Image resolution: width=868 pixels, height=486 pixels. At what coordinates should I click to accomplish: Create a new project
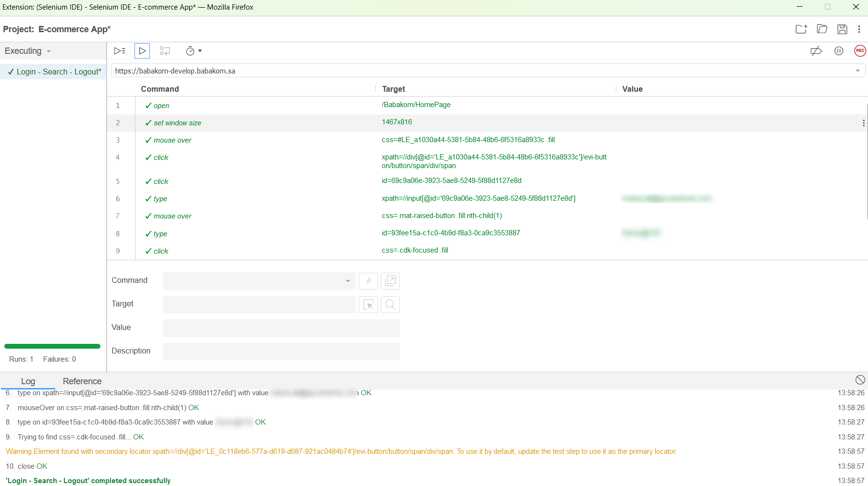coord(801,29)
